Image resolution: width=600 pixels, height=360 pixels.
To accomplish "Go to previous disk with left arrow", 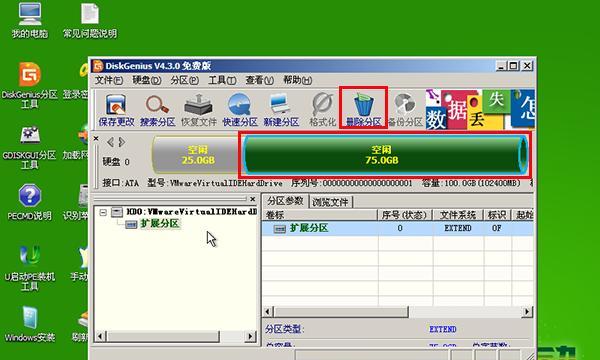I will tap(110, 142).
